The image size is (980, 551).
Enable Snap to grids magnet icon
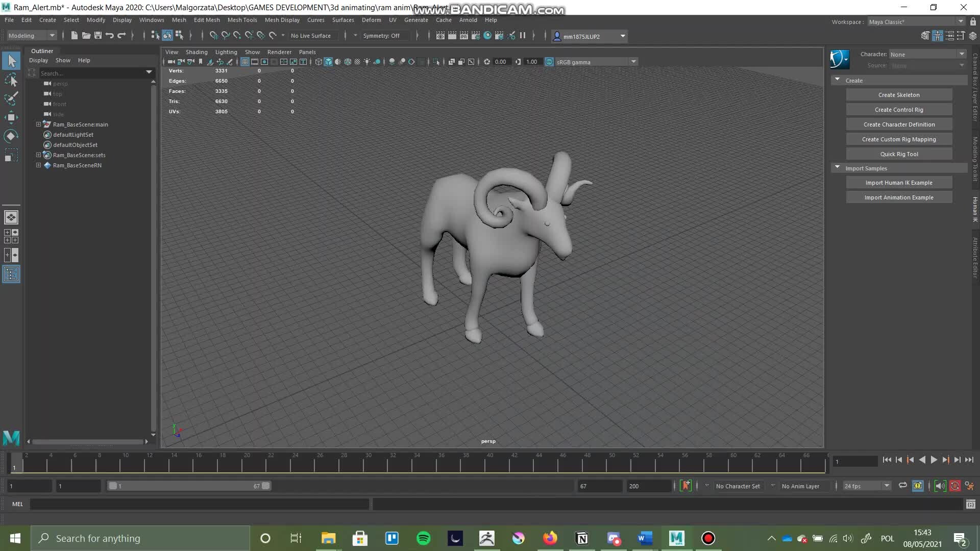pyautogui.click(x=214, y=36)
